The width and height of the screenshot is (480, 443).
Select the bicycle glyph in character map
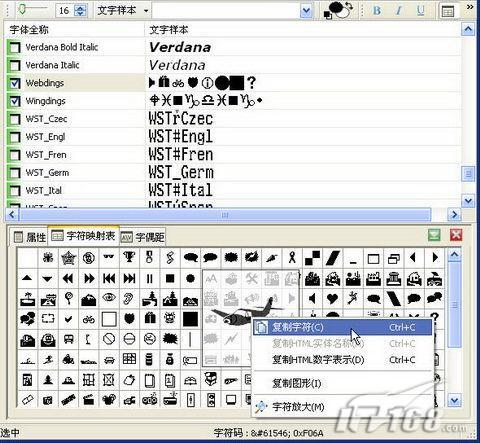89,319
